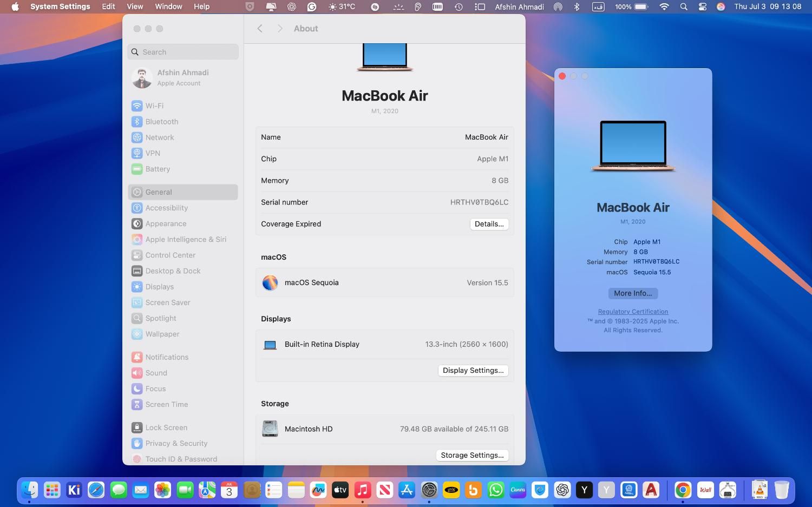Click the macOS Sequoia version row
This screenshot has width=812, height=507.
384,282
